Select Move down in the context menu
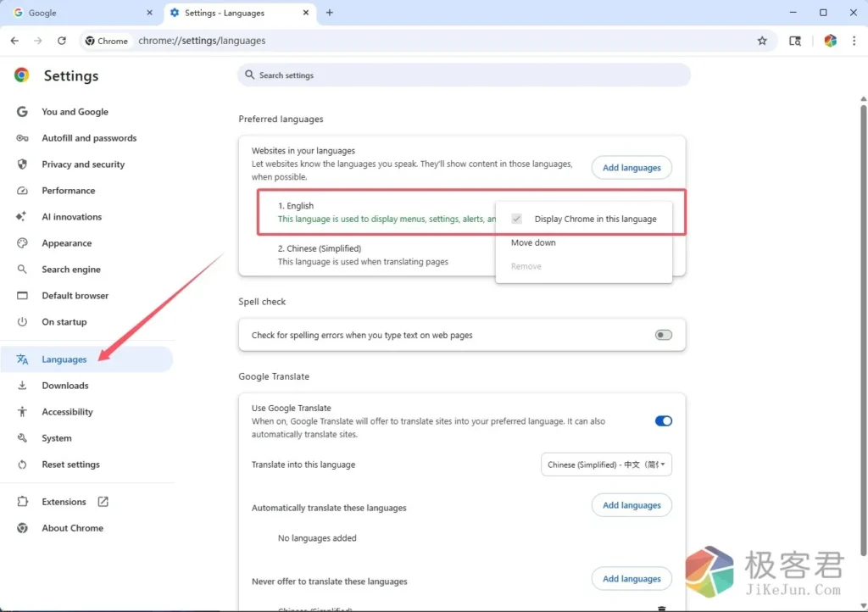This screenshot has height=612, width=868. pos(533,243)
